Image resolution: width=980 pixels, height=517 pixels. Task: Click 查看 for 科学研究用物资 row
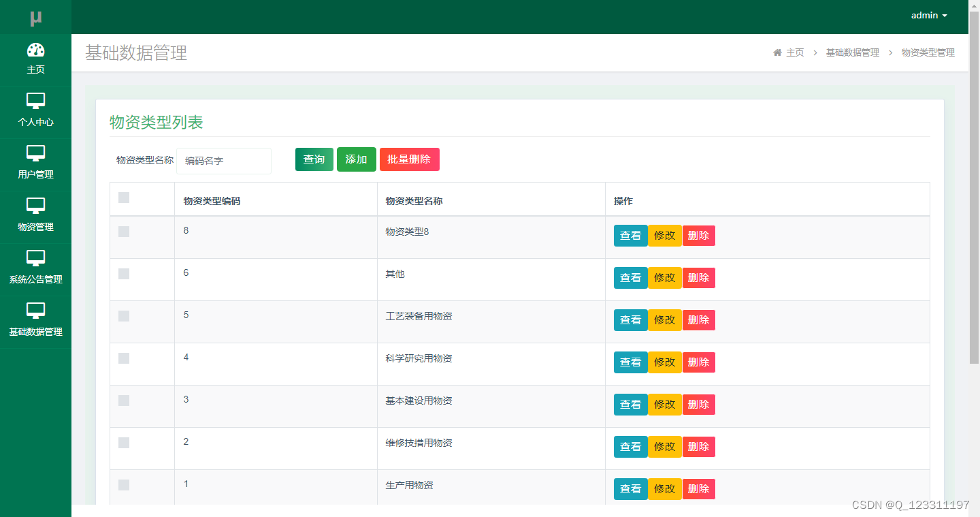click(631, 362)
